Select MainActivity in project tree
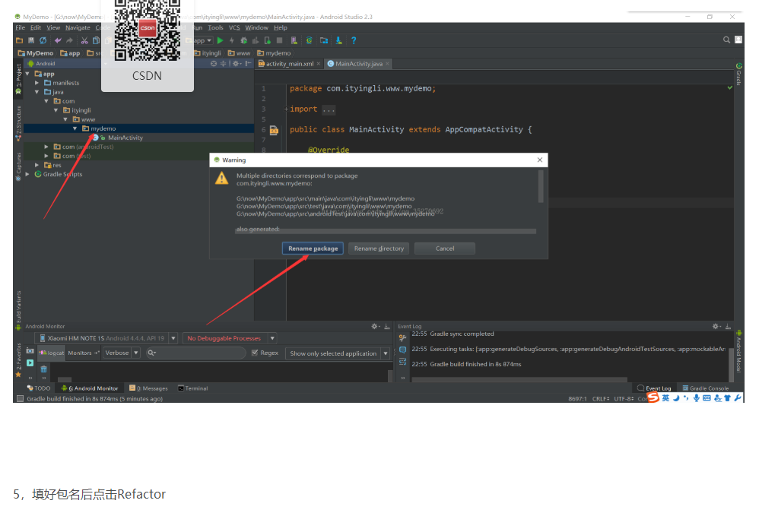The height and width of the screenshot is (532, 759). [x=125, y=138]
